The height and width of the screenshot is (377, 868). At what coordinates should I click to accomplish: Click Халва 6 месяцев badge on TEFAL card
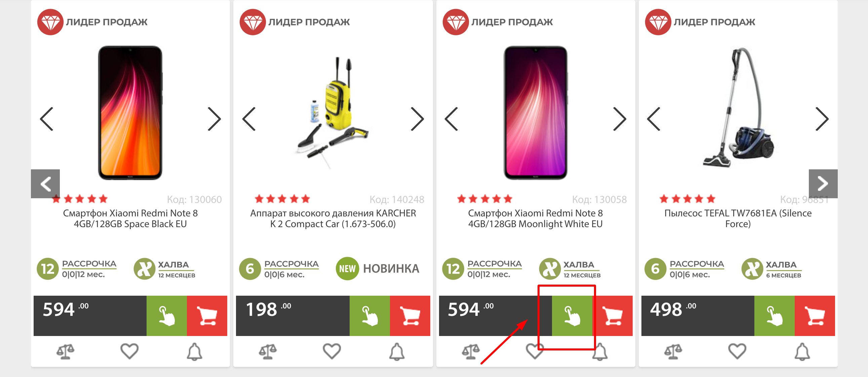pyautogui.click(x=772, y=269)
